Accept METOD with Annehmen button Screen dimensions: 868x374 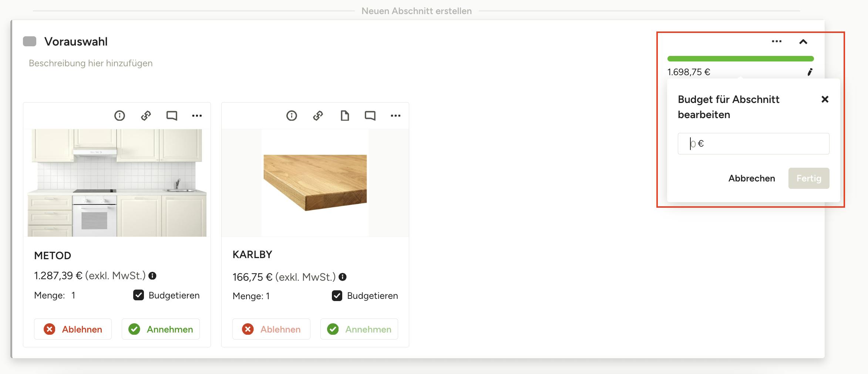161,329
